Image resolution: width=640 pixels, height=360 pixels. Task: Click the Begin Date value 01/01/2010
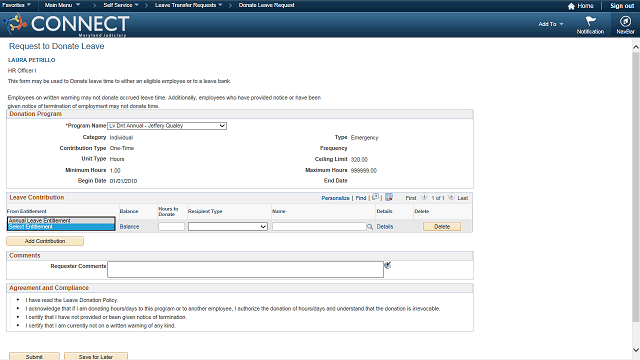pos(123,181)
